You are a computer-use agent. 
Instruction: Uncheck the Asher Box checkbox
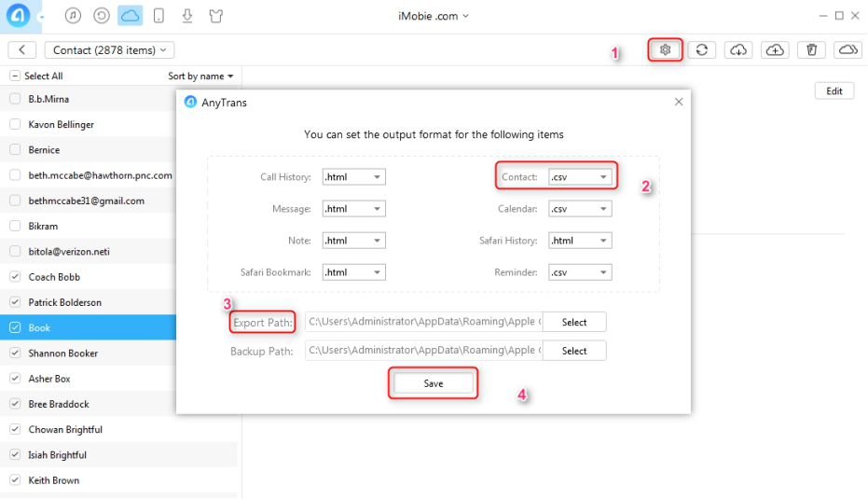pos(15,379)
